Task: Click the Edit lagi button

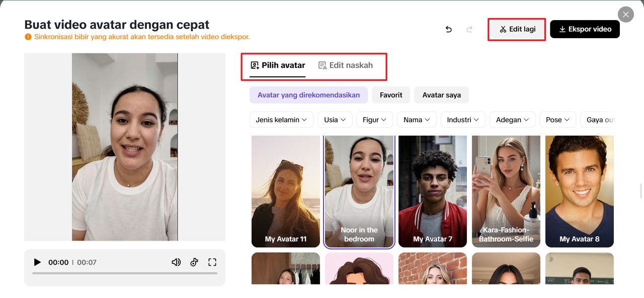Action: tap(517, 29)
